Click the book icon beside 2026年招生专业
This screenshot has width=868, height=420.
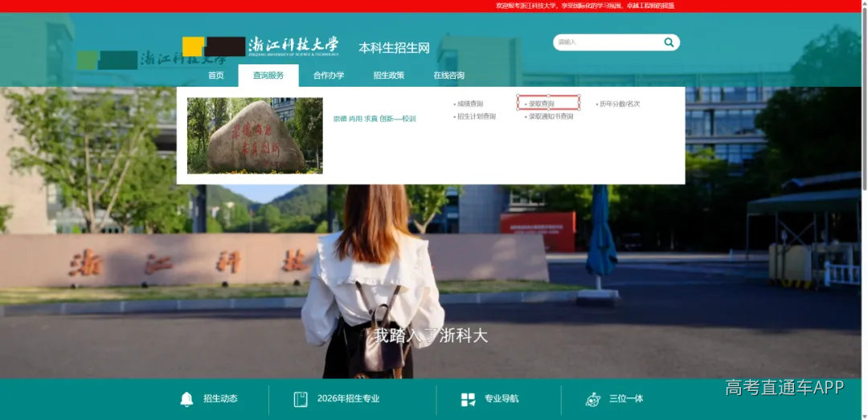click(301, 399)
